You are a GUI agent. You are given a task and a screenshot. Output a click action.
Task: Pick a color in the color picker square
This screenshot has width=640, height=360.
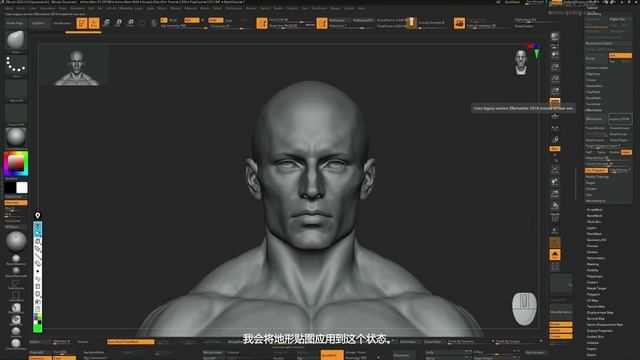[x=16, y=163]
